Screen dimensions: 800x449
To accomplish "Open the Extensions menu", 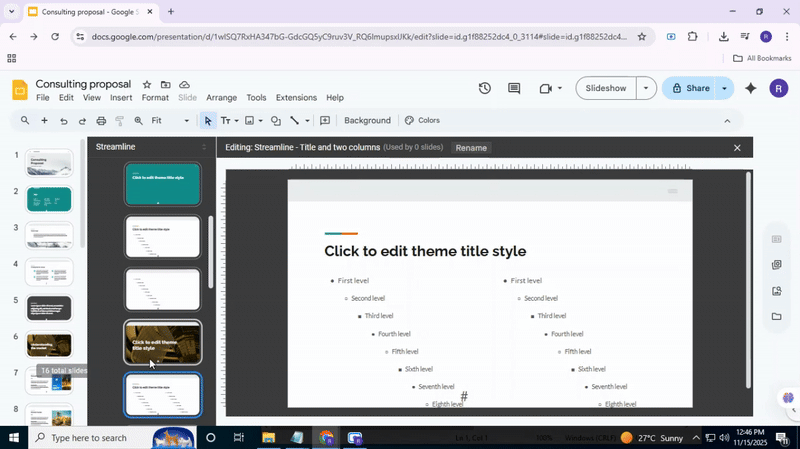I will 296,98.
